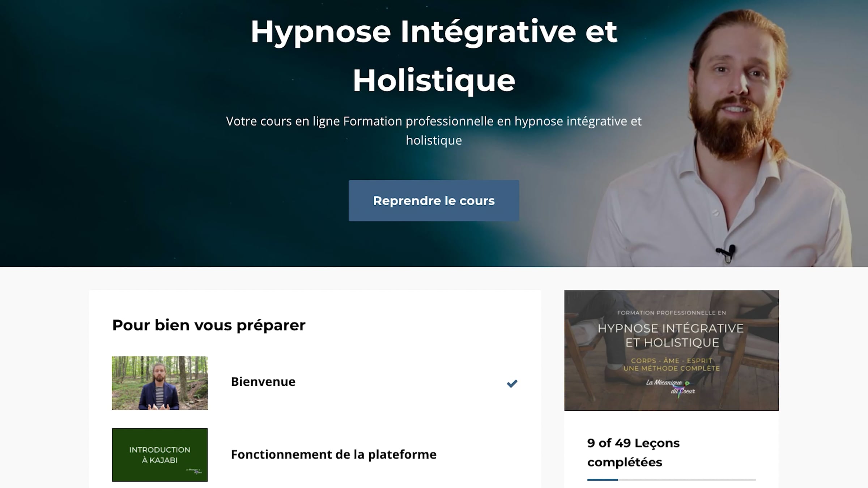Click the La Mécanique du Coeur logo

coord(671,387)
